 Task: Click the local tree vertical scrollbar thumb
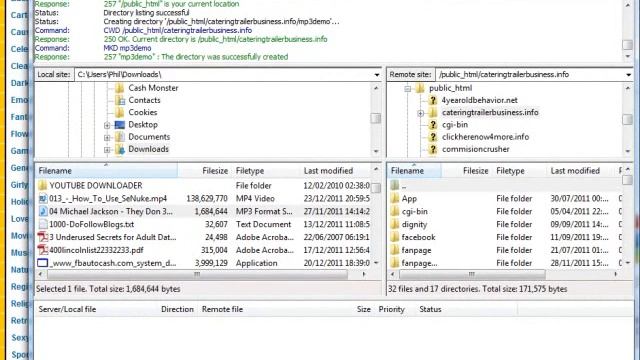376,118
